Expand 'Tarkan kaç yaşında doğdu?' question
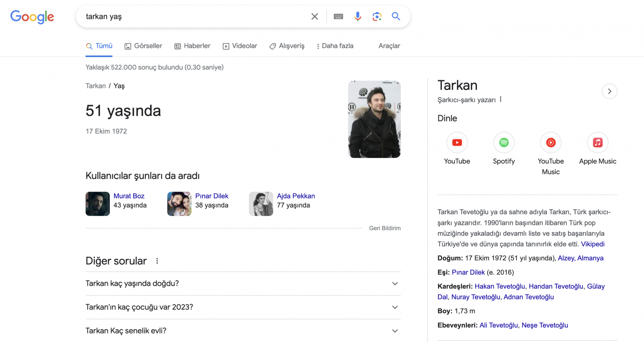The height and width of the screenshot is (342, 644). (x=243, y=284)
